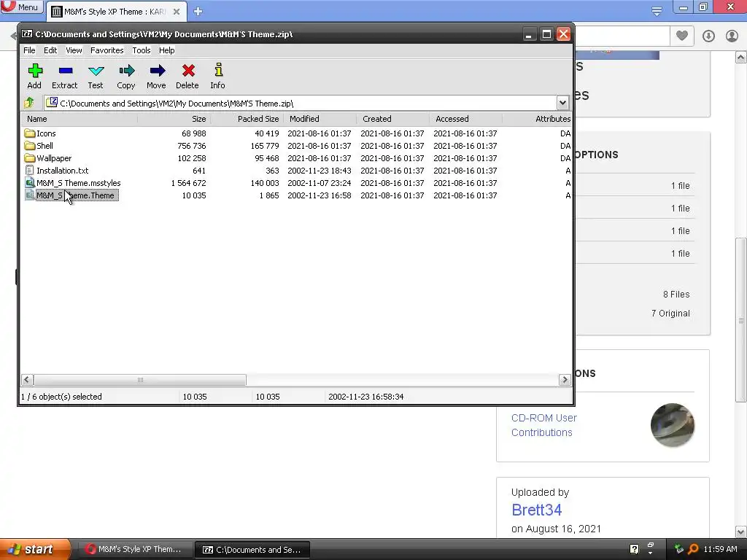
Task: Sort by the Attributes column header
Action: (x=537, y=119)
